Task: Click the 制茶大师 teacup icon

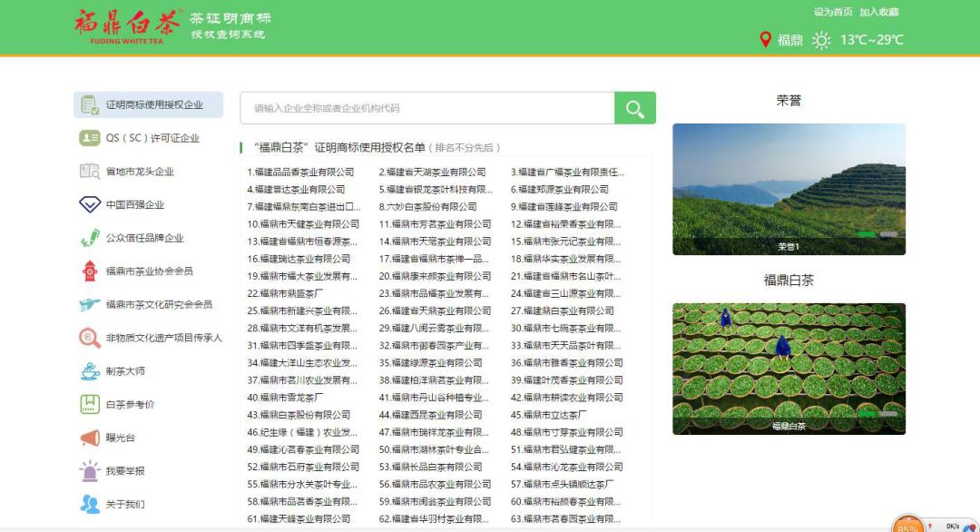Action: coord(89,370)
